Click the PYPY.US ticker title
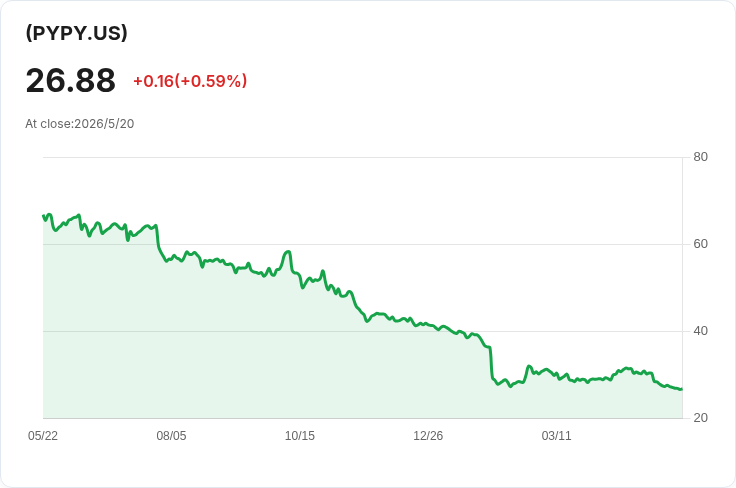Screen dimensions: 736x488 coord(77,33)
